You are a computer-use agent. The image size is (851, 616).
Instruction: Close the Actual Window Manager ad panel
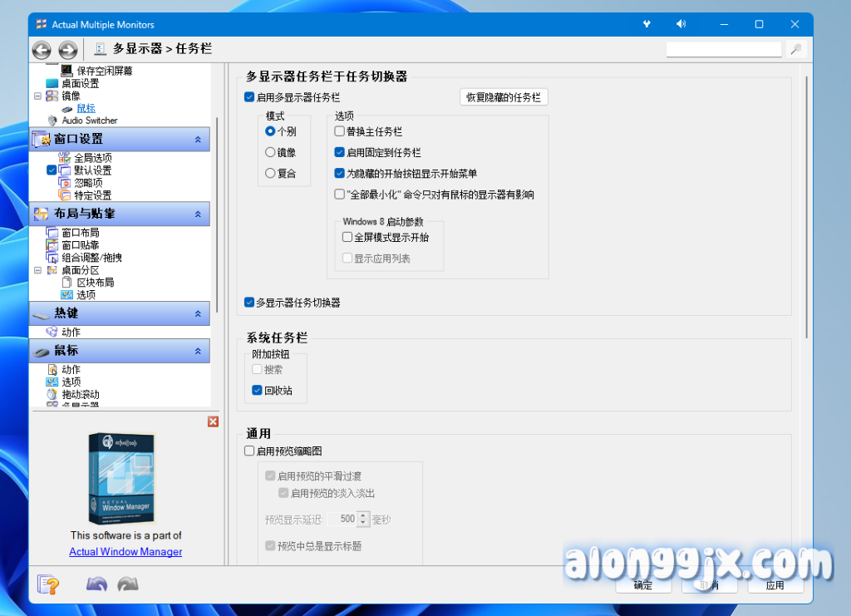(x=213, y=421)
